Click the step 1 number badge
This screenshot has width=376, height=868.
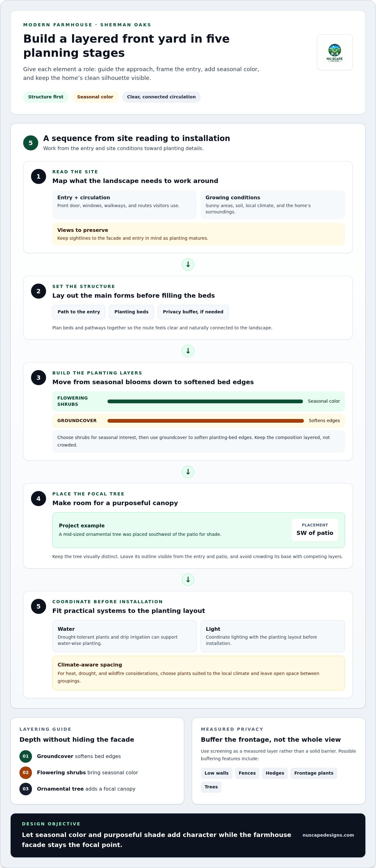tap(39, 176)
